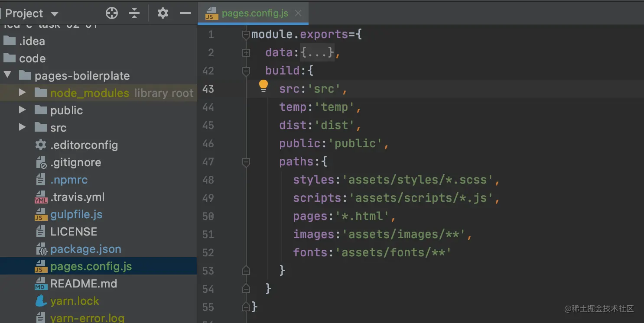Click the gulpfile.js JS file icon
Image resolution: width=644 pixels, height=323 pixels.
pyautogui.click(x=41, y=215)
